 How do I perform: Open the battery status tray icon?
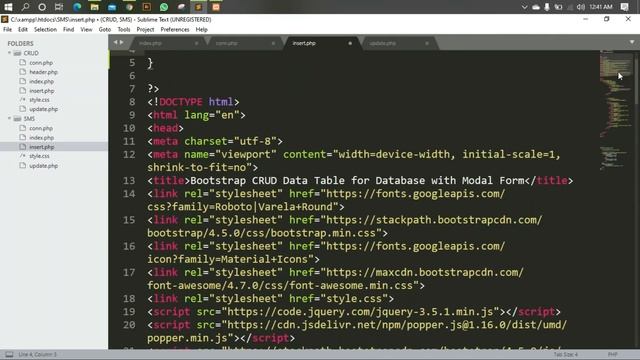tap(558, 7)
